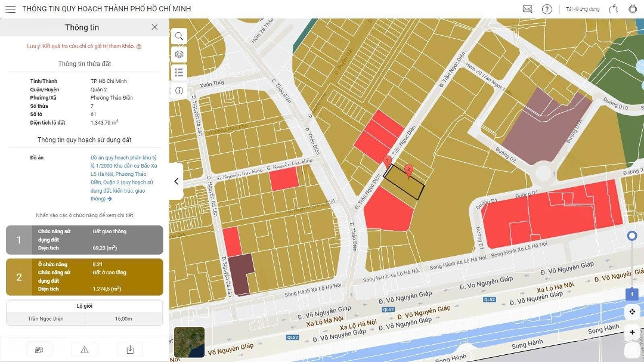Open the map search tool

click(x=179, y=36)
